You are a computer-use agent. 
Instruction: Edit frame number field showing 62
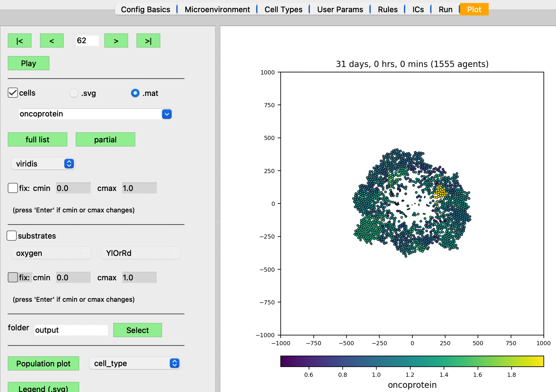(x=87, y=41)
